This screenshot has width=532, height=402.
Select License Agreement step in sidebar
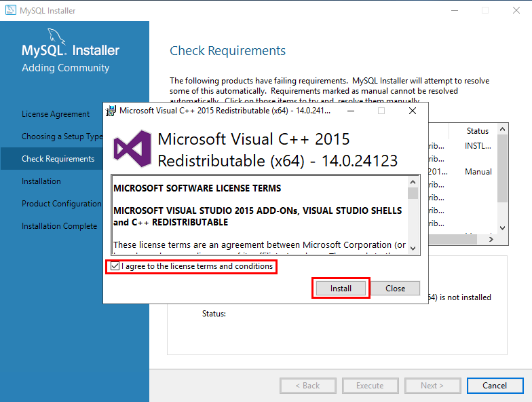[x=56, y=114]
